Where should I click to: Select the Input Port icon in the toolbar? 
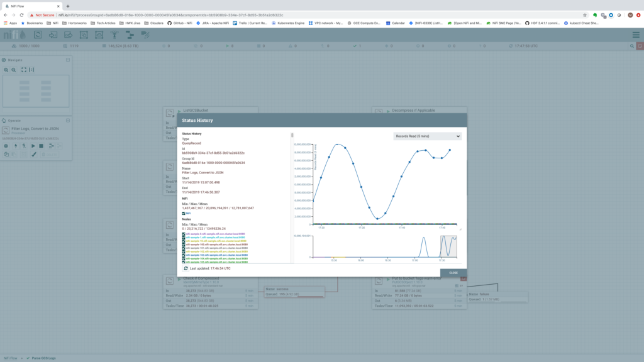pyautogui.click(x=53, y=35)
